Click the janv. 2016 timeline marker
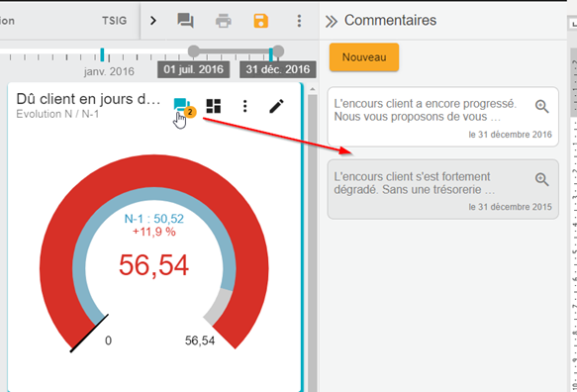Viewport: 577px width, 392px height. (x=102, y=54)
